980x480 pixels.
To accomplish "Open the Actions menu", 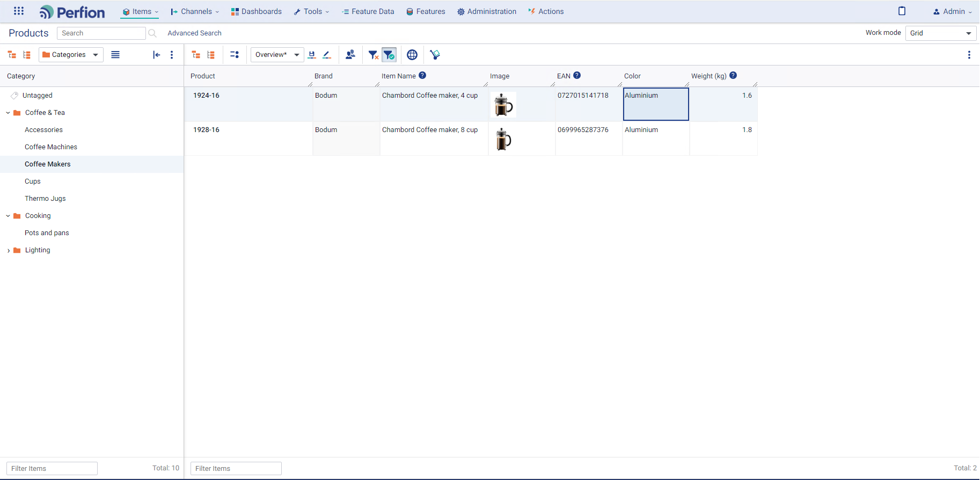I will [x=546, y=11].
